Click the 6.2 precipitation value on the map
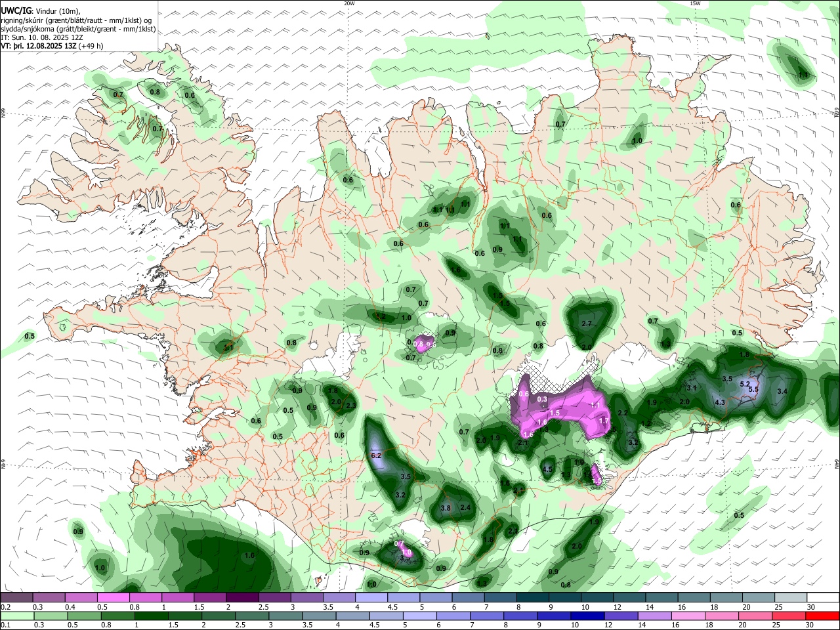This screenshot has height=630, width=840. (x=376, y=455)
